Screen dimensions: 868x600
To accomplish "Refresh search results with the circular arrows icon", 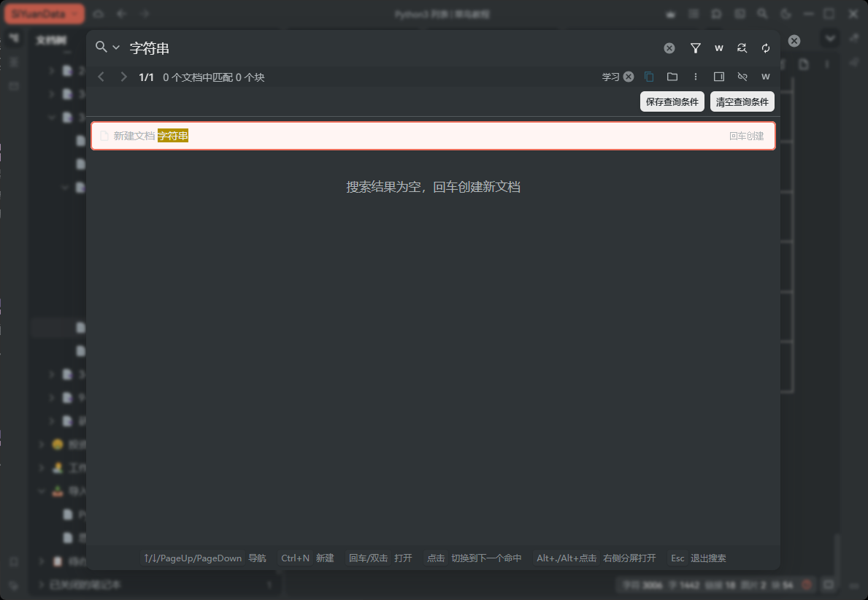I will [x=766, y=48].
